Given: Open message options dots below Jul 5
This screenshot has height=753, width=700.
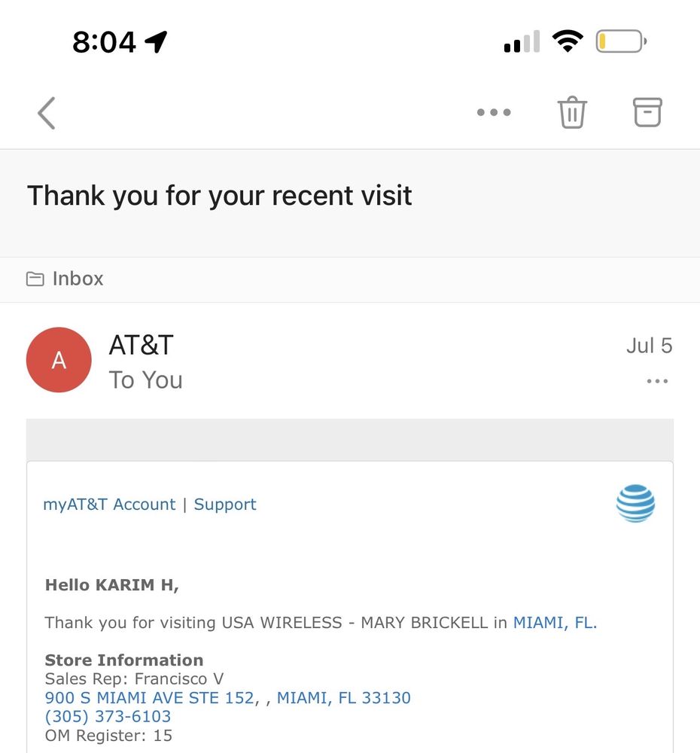Looking at the screenshot, I should (x=657, y=381).
